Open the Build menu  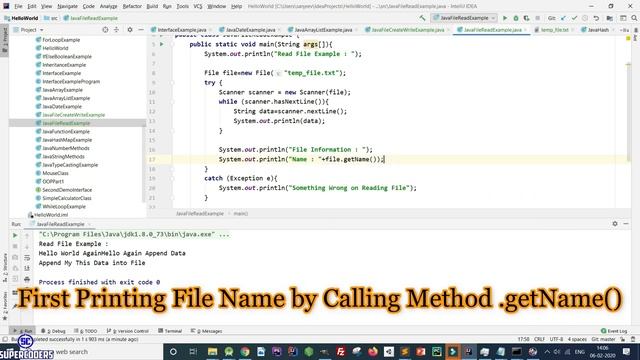pyautogui.click(x=152, y=6)
